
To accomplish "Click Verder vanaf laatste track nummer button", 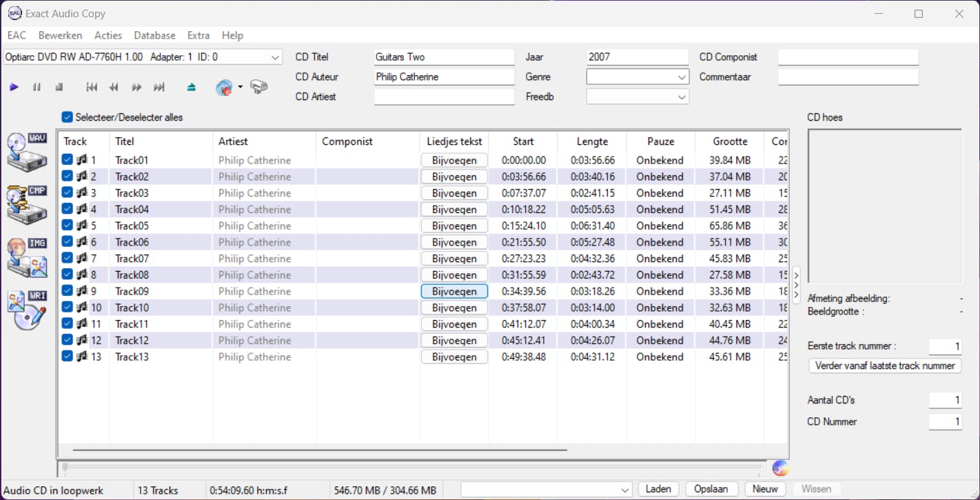I will tap(885, 366).
